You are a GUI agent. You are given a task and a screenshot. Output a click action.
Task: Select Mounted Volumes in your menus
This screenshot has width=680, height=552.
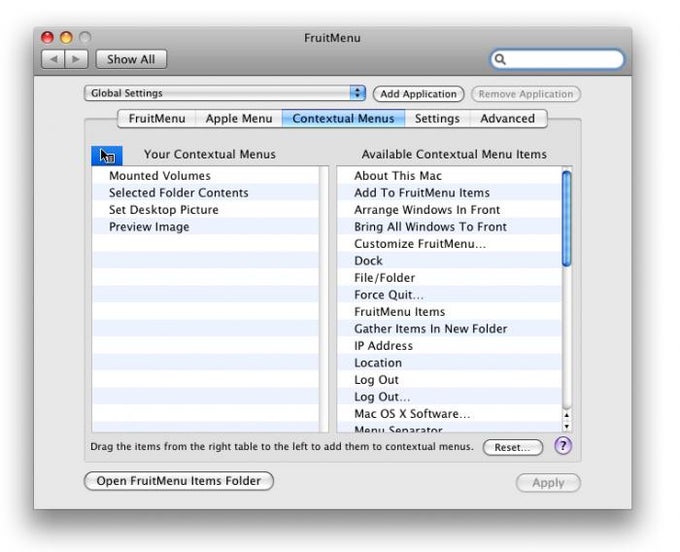pyautogui.click(x=205, y=176)
